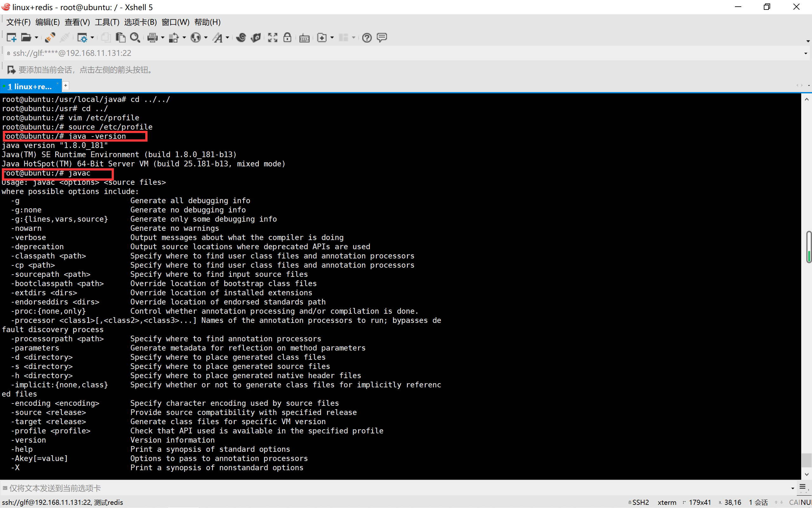Click the '1 会话' status entry
812x508 pixels.
pyautogui.click(x=758, y=502)
